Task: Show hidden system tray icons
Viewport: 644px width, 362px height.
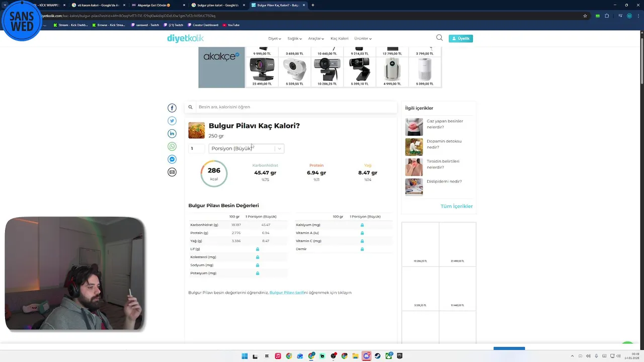Action: pyautogui.click(x=571, y=356)
